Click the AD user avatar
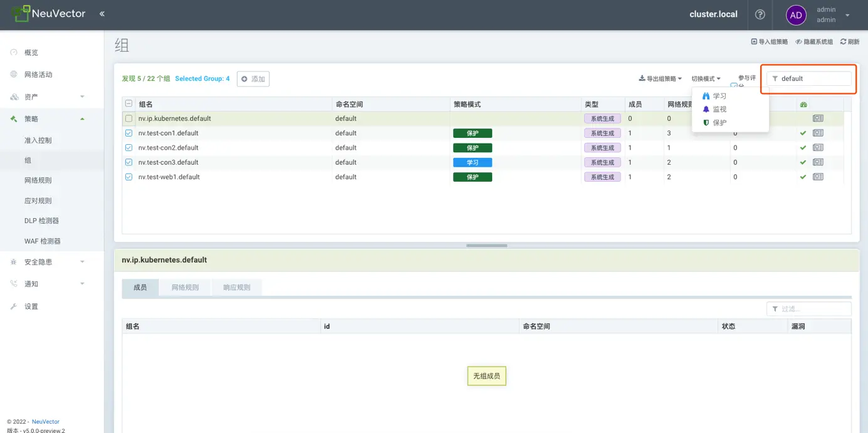The height and width of the screenshot is (433, 868). pos(796,15)
